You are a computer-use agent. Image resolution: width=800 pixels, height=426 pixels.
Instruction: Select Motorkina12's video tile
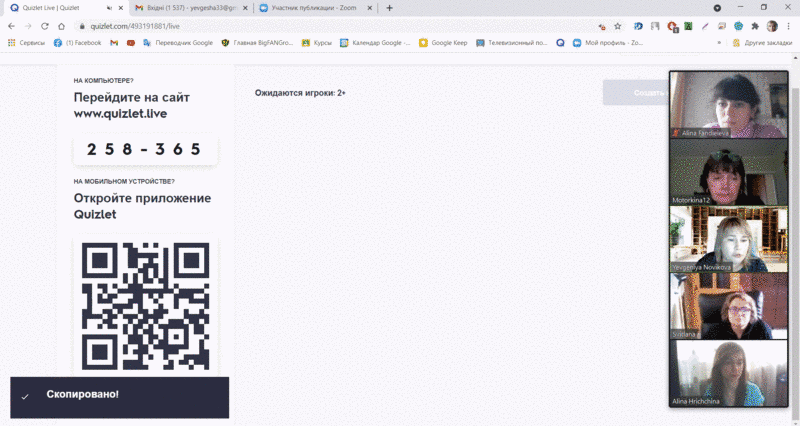(729, 172)
